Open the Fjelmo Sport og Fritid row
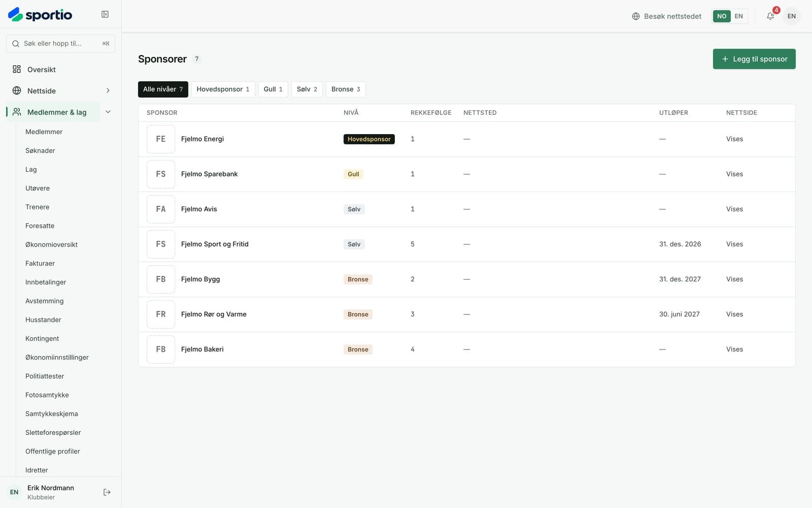This screenshot has height=508, width=812. tap(467, 244)
